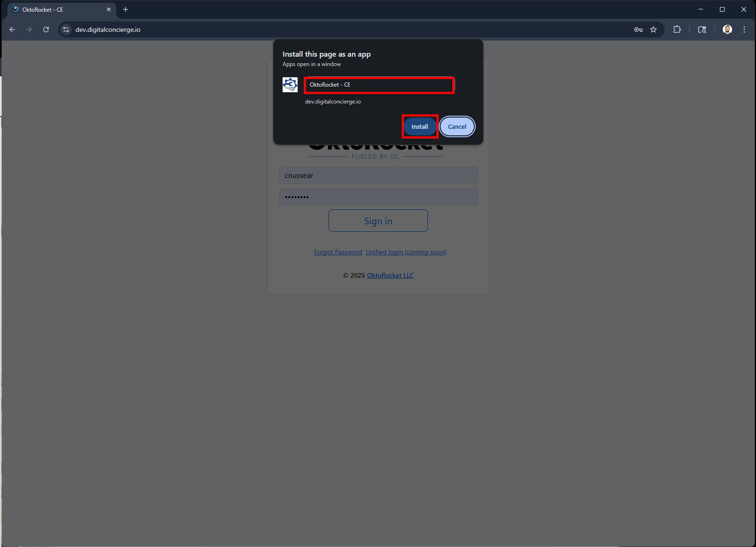Click the dev.digitalconcierge.io text in the dialog
756x547 pixels.
click(x=333, y=102)
